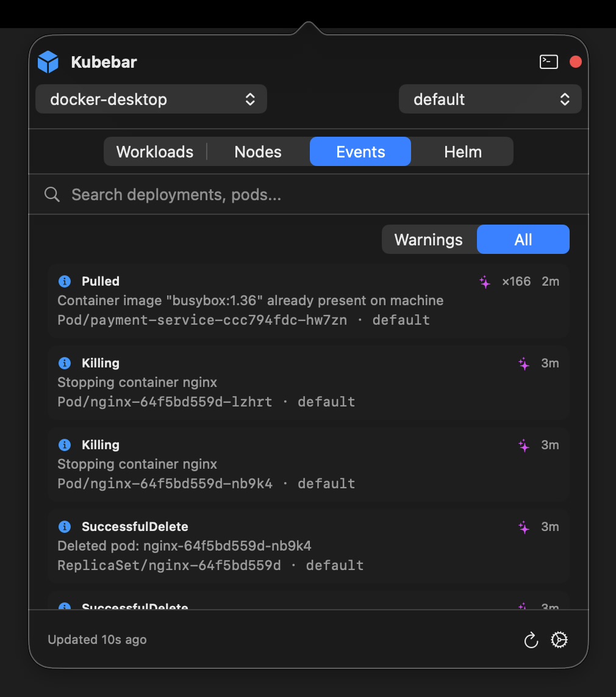This screenshot has height=697, width=616.
Task: Click the Kubebar cube logo icon
Action: pos(48,62)
